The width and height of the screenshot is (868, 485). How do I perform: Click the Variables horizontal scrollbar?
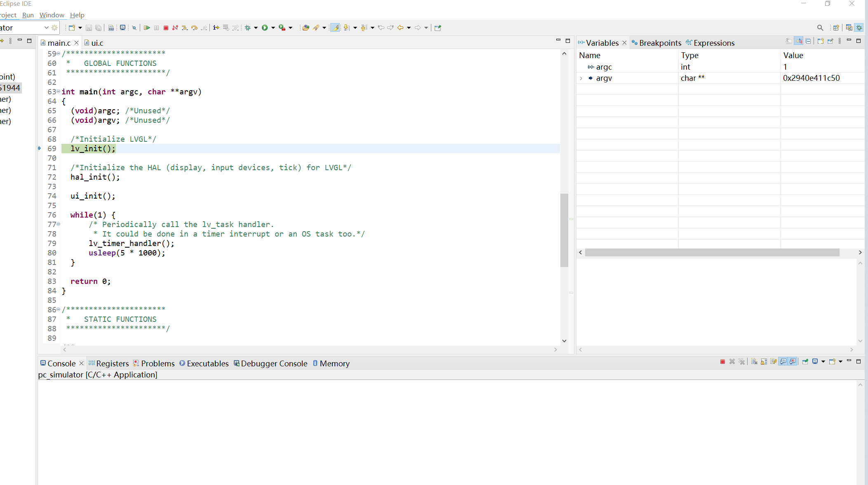(x=712, y=252)
